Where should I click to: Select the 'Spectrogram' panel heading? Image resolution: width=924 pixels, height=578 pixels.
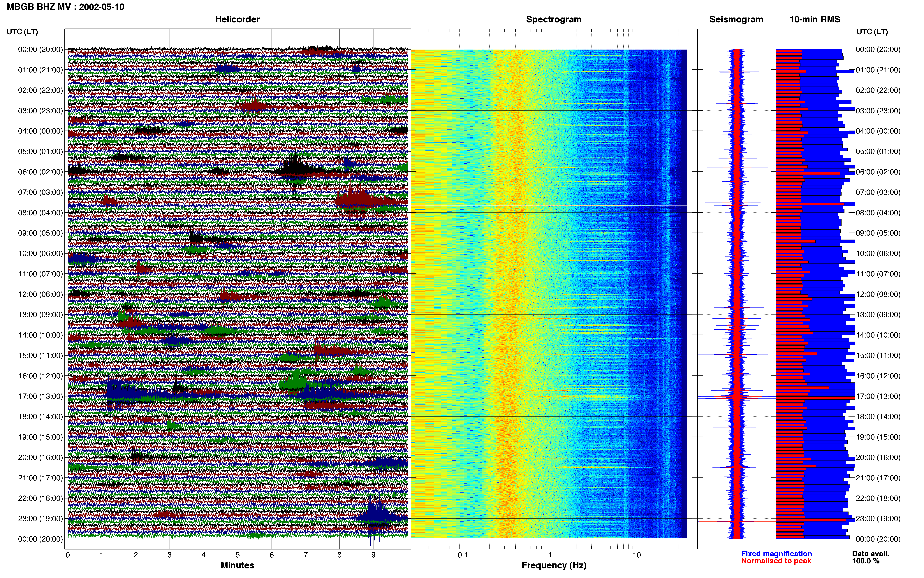click(554, 20)
